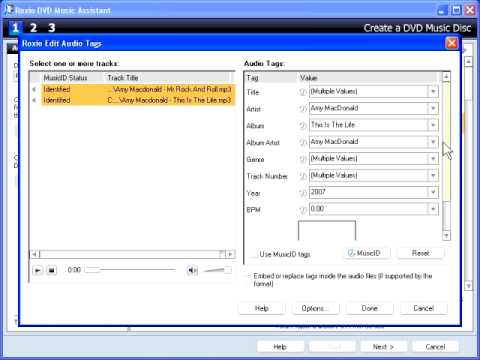Cancel the Edit Audio Tags dialog
The width and height of the screenshot is (480, 360).
(423, 308)
